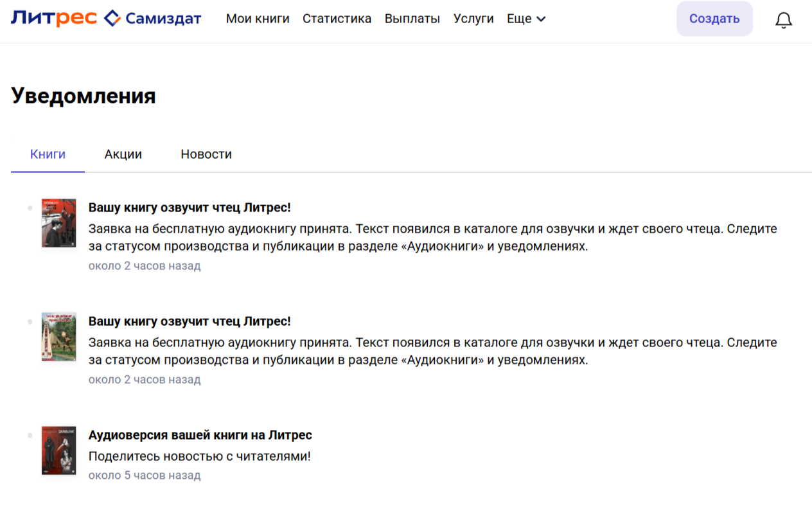812x509 pixels.
Task: Select the Книги tab
Action: (48, 154)
